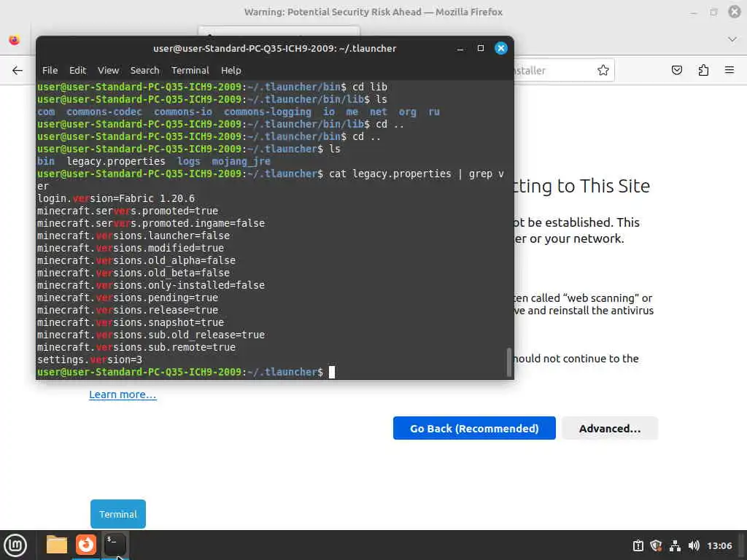Open the security shield tray icon
The width and height of the screenshot is (747, 560).
coord(656,545)
